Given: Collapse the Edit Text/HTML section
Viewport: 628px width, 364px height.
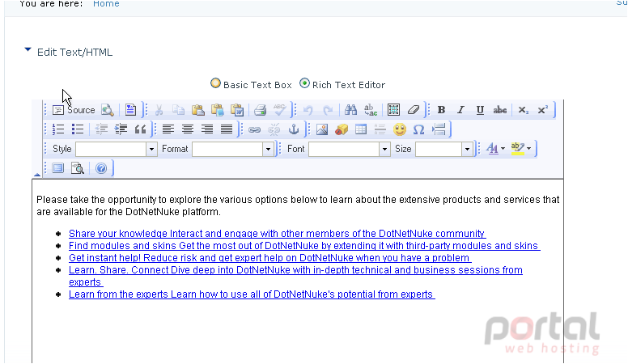Looking at the screenshot, I should tap(28, 49).
